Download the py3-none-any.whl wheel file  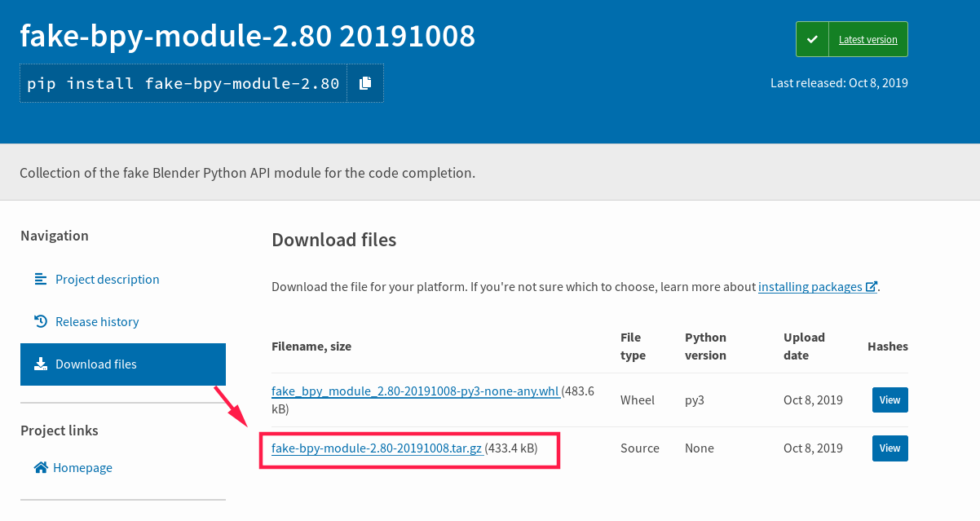[x=416, y=391]
